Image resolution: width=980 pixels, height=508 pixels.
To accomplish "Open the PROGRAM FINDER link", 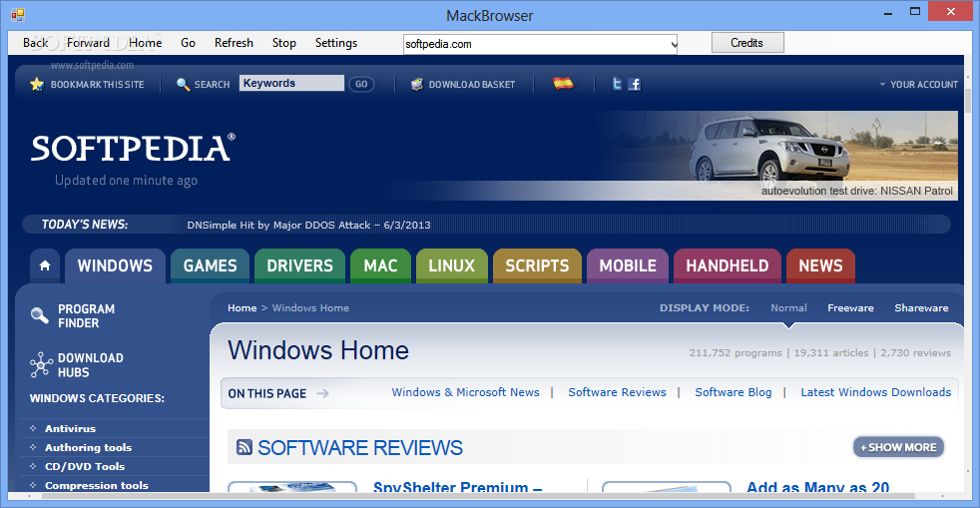I will [x=86, y=316].
